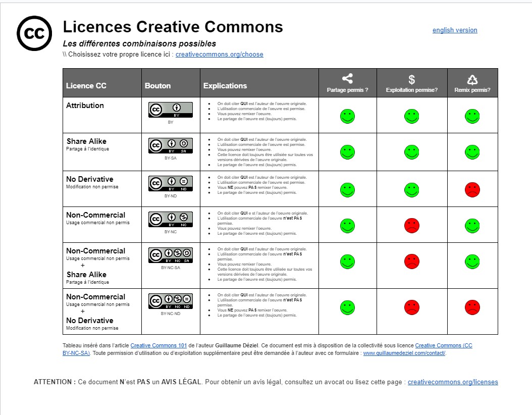
Task: Open the english version link
Action: pos(454,30)
